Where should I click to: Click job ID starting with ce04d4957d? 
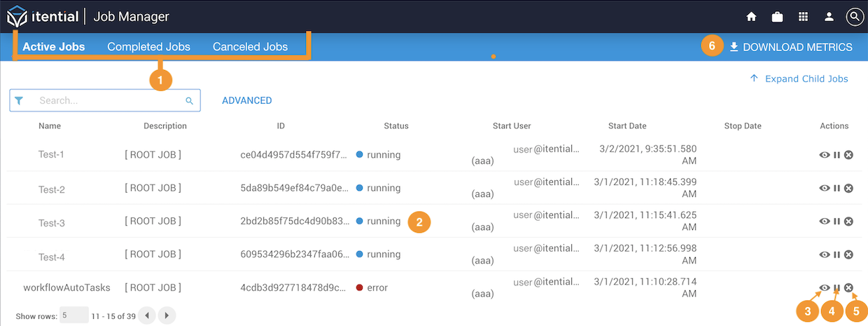tap(293, 154)
